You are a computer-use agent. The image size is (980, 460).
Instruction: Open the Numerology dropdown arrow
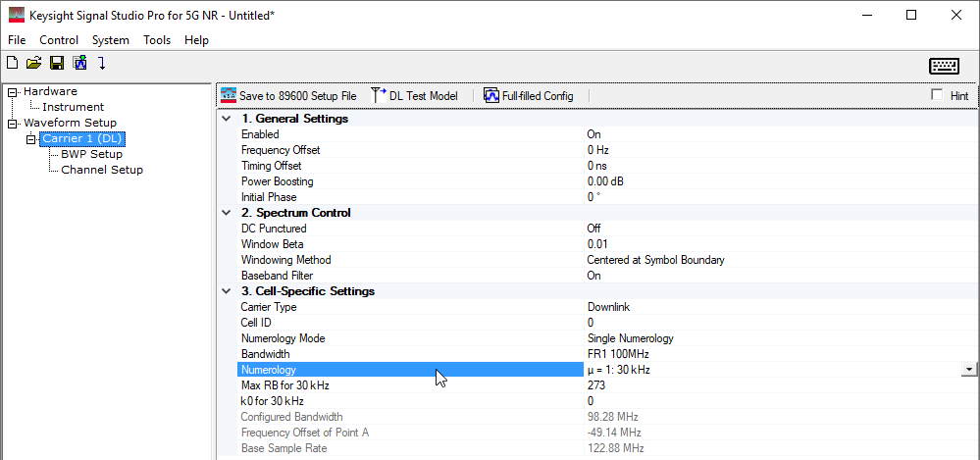click(x=969, y=370)
